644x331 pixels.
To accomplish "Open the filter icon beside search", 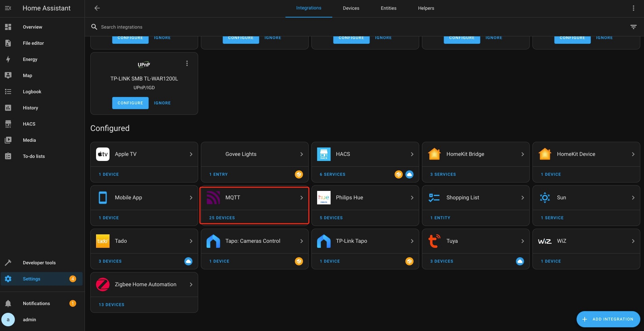I will point(633,27).
